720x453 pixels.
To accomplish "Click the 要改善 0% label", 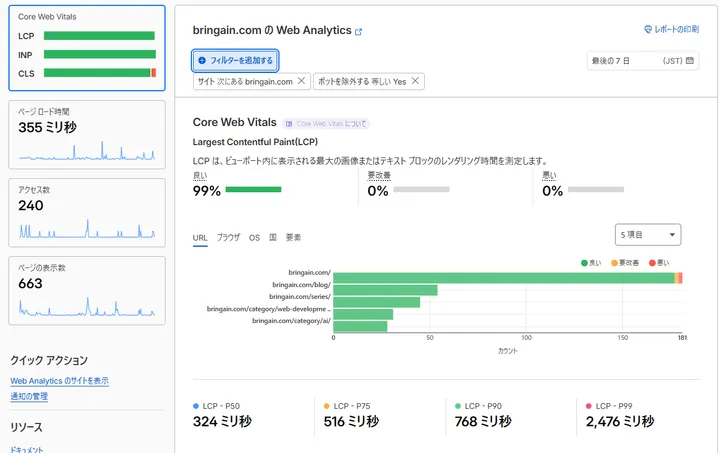I will coord(379,176).
